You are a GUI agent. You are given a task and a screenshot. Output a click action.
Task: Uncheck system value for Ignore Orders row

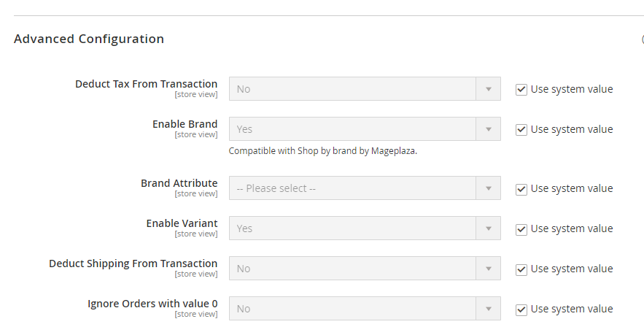[x=521, y=309]
